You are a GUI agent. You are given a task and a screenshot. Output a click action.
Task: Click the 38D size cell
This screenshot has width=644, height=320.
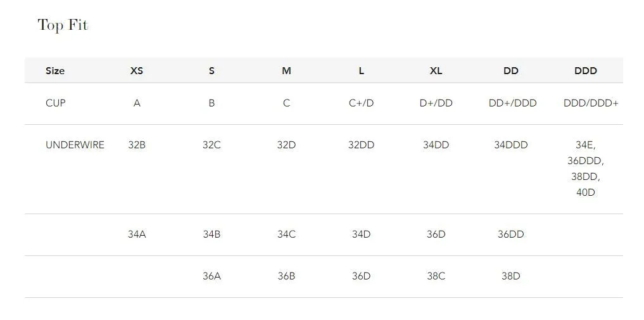coord(510,276)
